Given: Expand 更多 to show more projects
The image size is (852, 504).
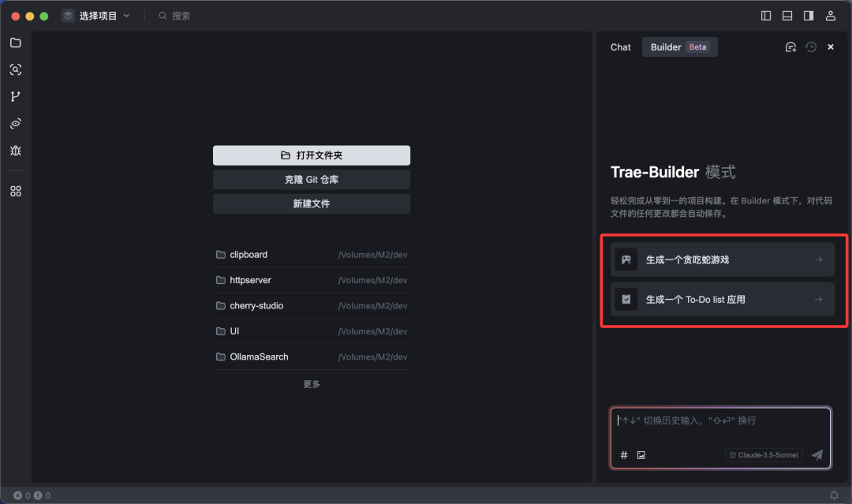Looking at the screenshot, I should (312, 384).
